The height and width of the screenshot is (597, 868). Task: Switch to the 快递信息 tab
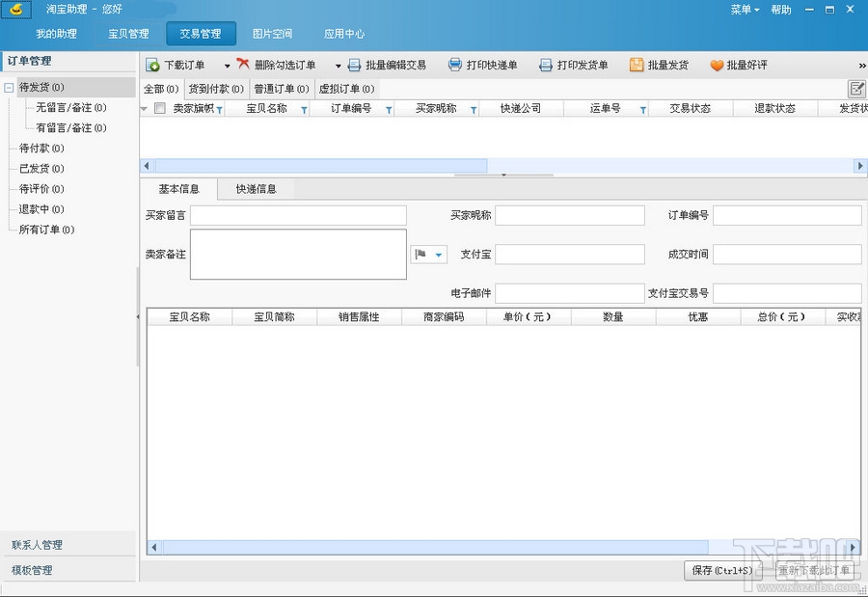pyautogui.click(x=256, y=189)
